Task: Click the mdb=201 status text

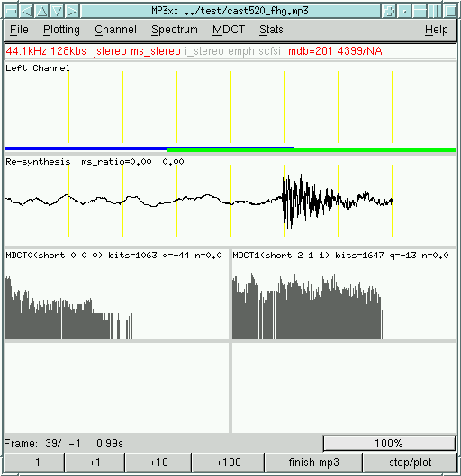Action: pos(311,51)
